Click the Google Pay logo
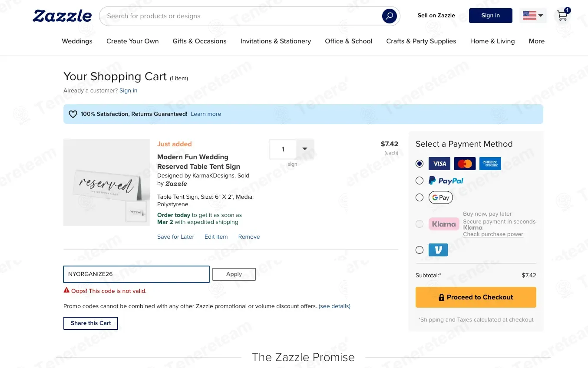This screenshot has height=368, width=588. pyautogui.click(x=440, y=197)
